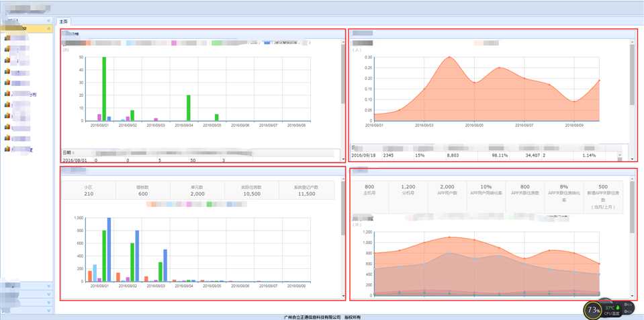Select the 34,407 table cell
644x320 pixels.
531,155
